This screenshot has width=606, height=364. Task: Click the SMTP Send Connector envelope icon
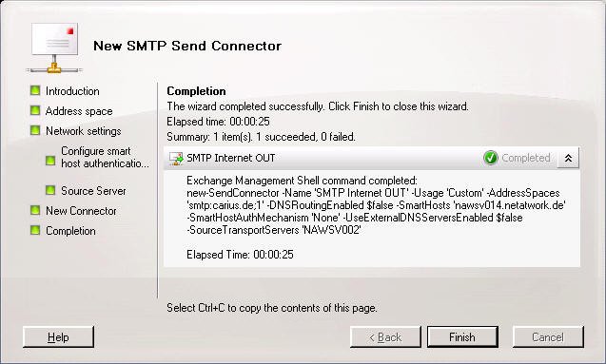pos(54,48)
